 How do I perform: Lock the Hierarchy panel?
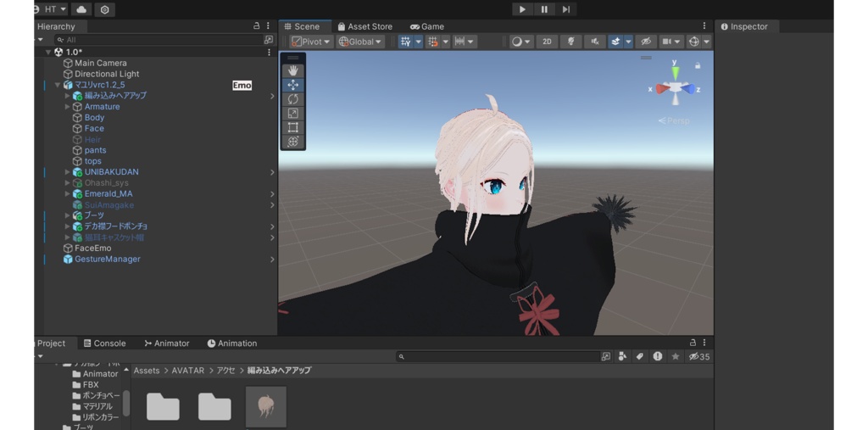point(256,26)
